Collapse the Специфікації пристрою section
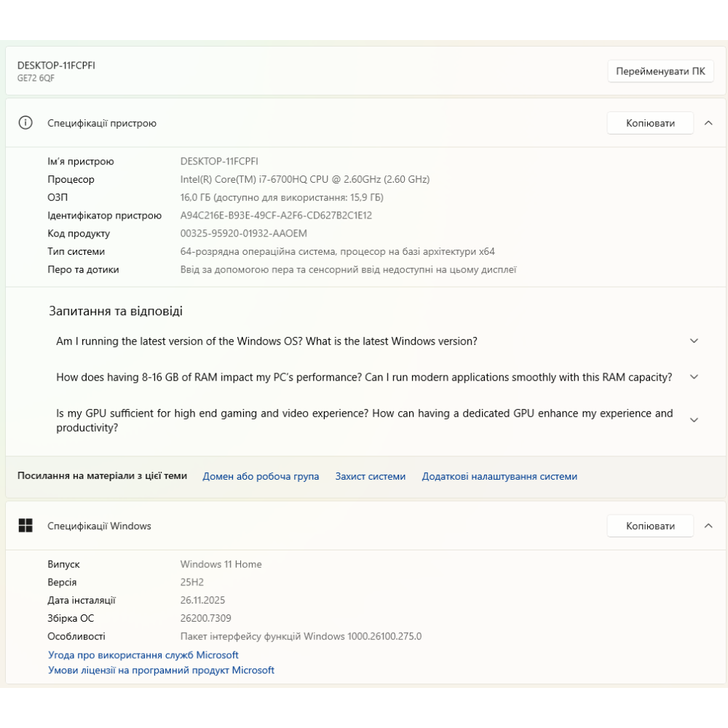728x728 pixels. coord(708,123)
